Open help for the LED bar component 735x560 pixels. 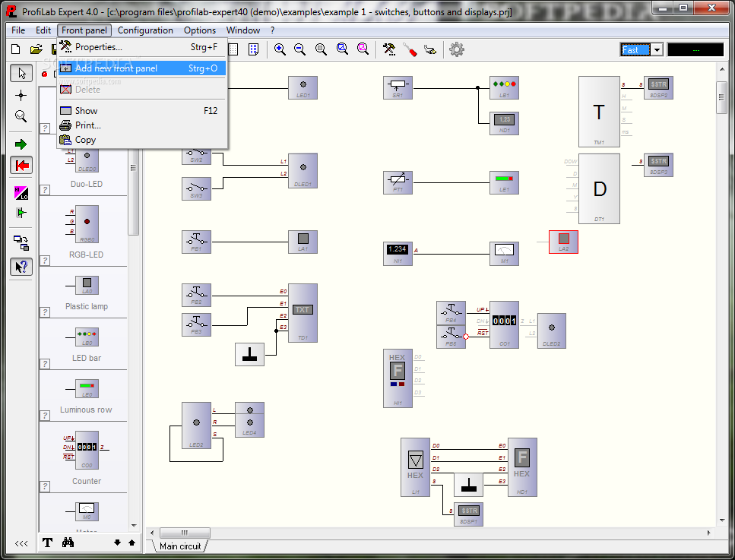point(45,364)
